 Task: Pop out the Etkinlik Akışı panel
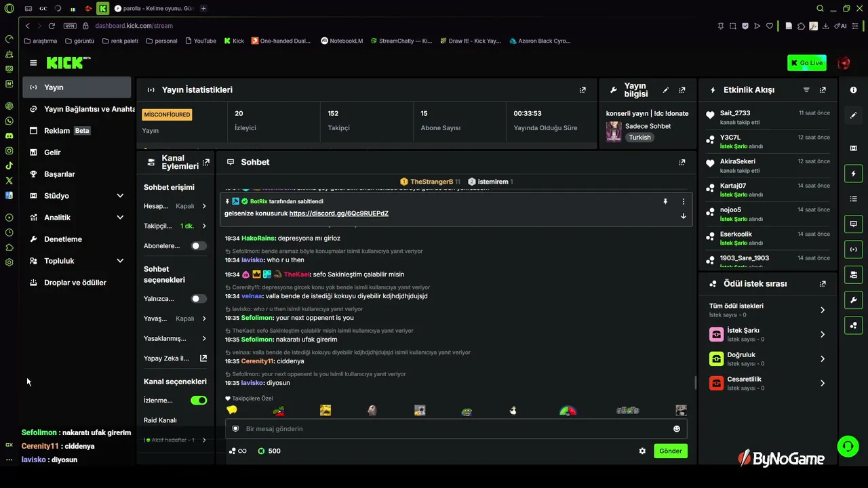(x=823, y=89)
